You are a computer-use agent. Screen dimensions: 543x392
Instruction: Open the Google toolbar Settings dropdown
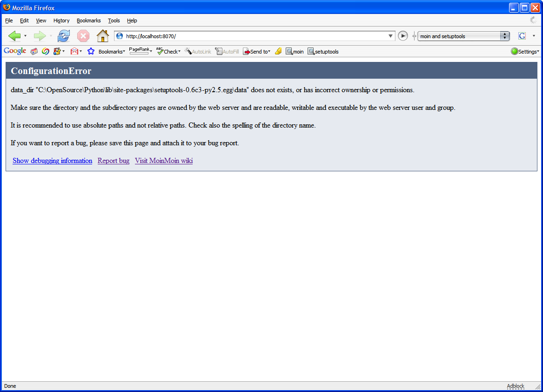(x=525, y=51)
